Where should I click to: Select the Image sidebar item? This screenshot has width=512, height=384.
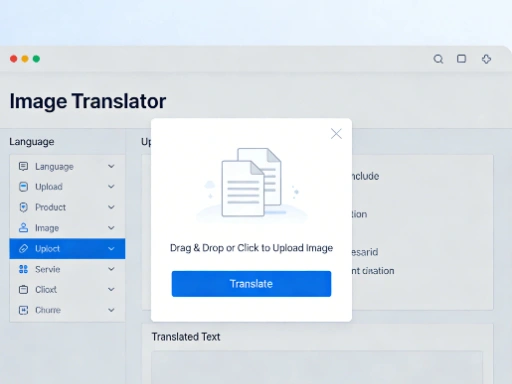tap(67, 228)
